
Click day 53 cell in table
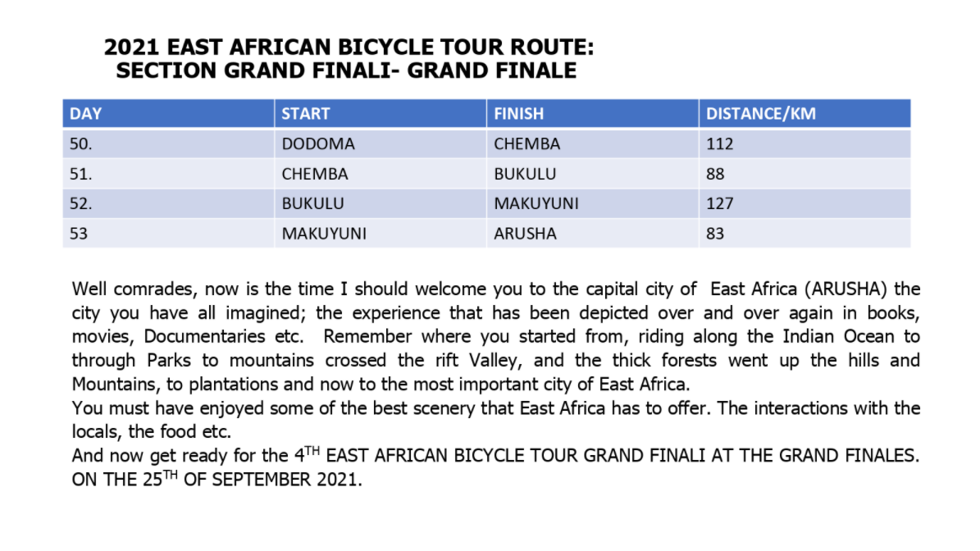(x=79, y=234)
